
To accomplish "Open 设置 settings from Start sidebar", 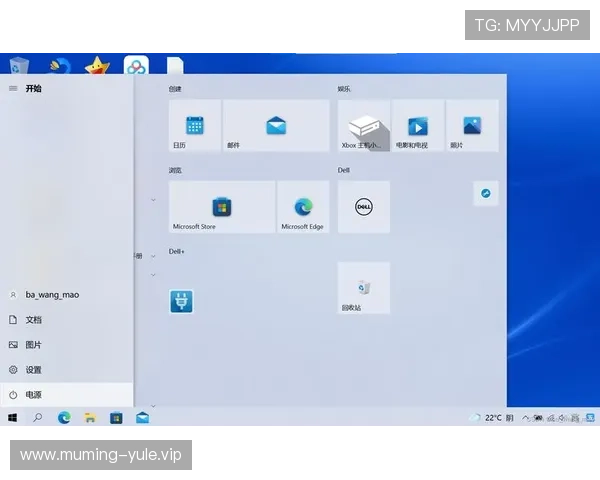I will 67,370.
